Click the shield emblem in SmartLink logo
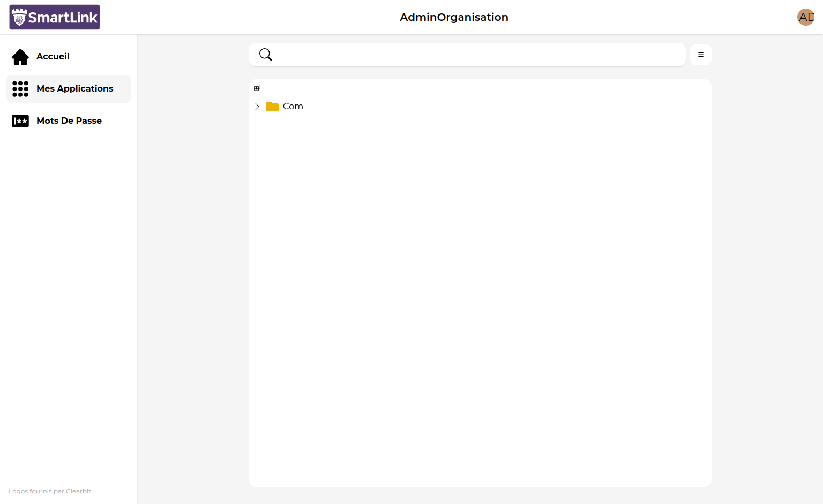 pyautogui.click(x=19, y=18)
